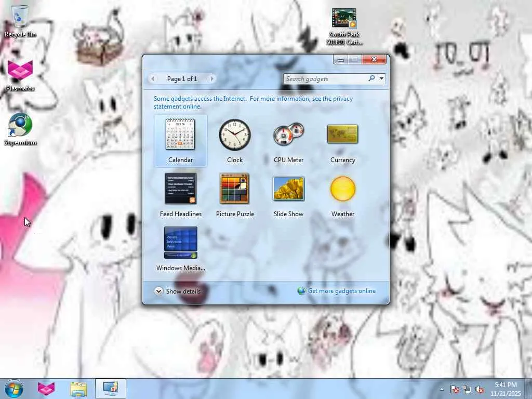The width and height of the screenshot is (532, 399).
Task: Open the privacy statement online link
Action: (x=253, y=102)
